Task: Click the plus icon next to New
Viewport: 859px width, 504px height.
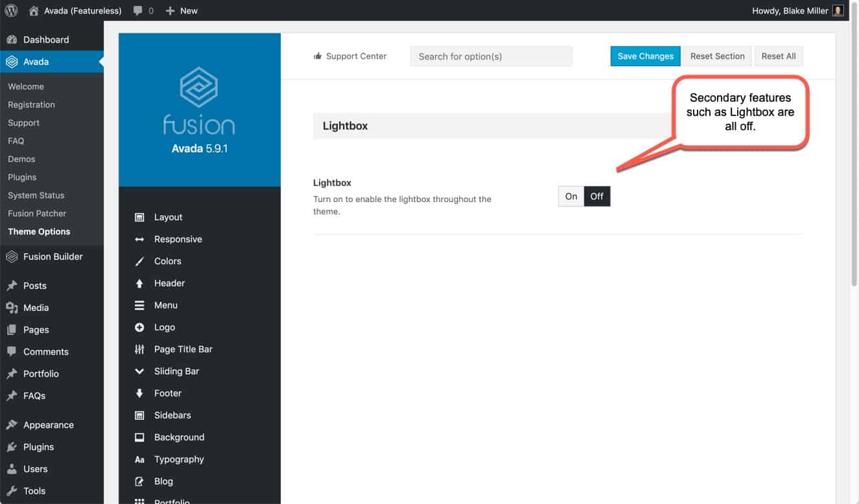Action: [170, 11]
